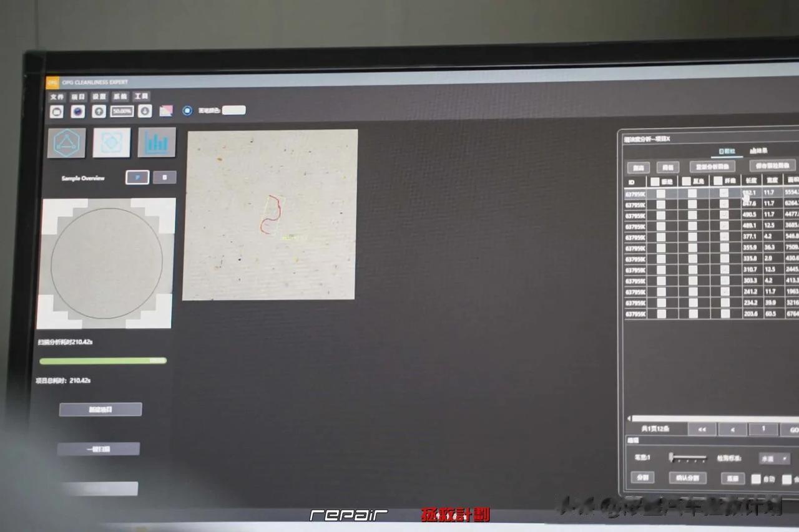Click the 50.00% zoom level box

click(122, 111)
